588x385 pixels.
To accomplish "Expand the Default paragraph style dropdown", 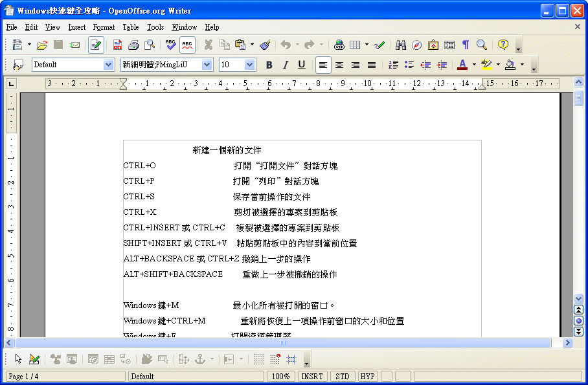I will [108, 65].
